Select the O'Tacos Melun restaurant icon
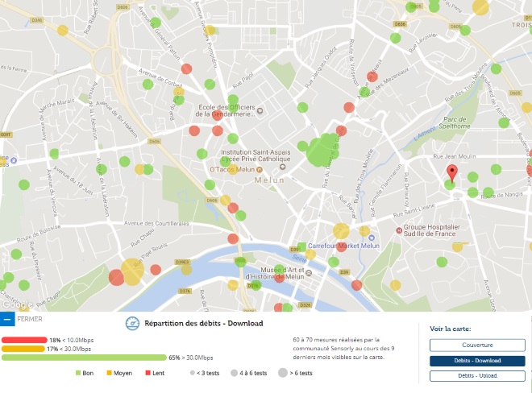532x393 pixels. [260, 170]
